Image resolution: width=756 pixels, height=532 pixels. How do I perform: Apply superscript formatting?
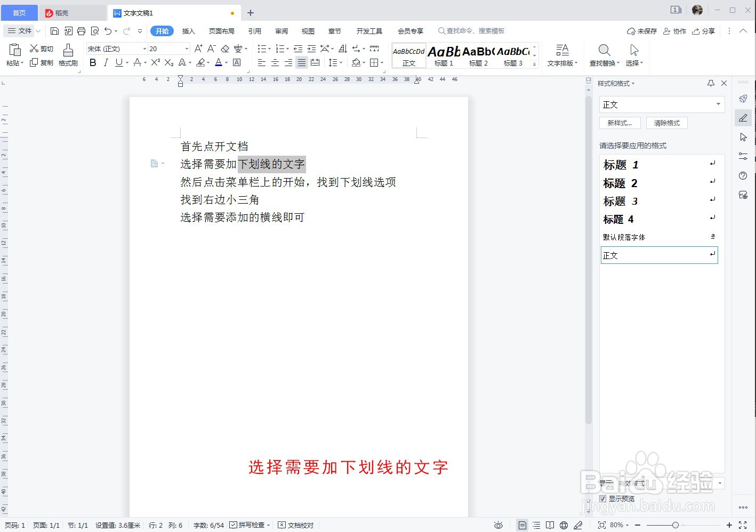pos(155,63)
